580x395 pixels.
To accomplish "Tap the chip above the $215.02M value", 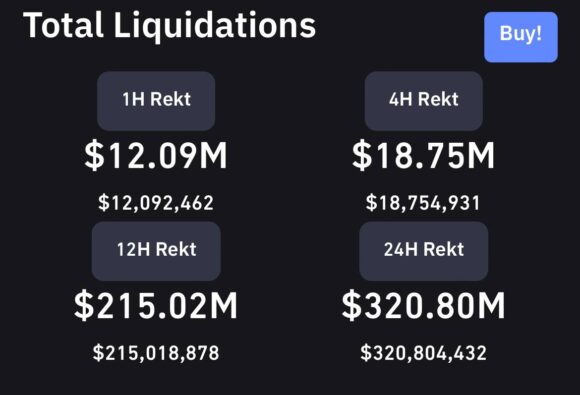I will [x=156, y=251].
